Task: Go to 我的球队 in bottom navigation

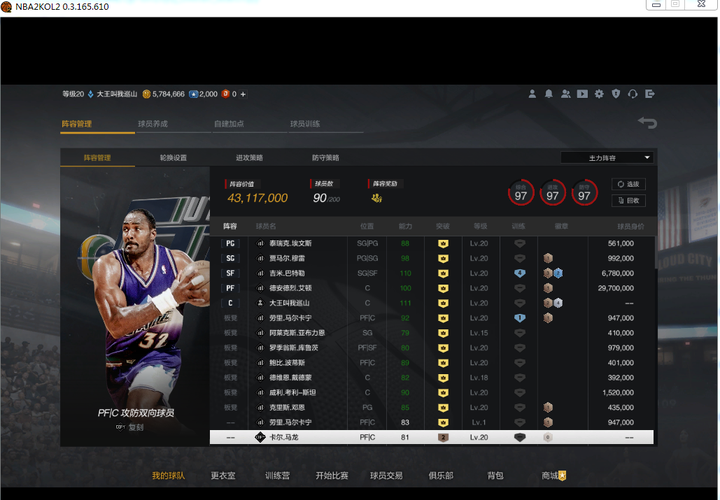Action: (x=169, y=476)
